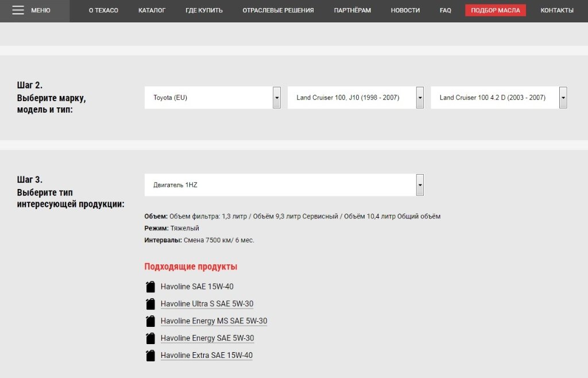Click canister icon next to Havoline Ultra S
This screenshot has height=378, width=588.
coord(150,304)
